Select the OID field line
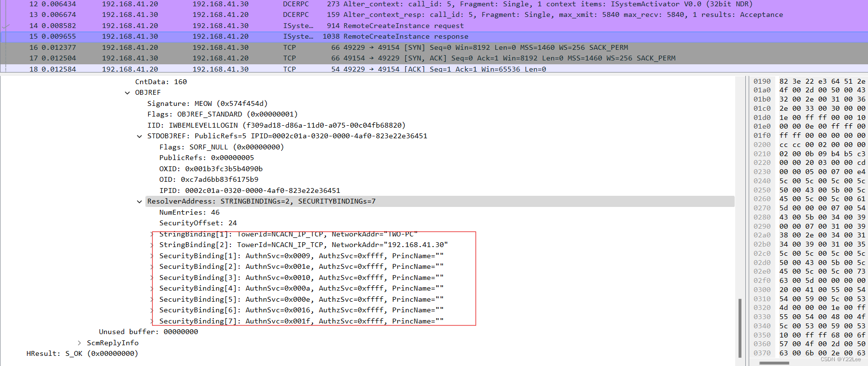 click(209, 180)
